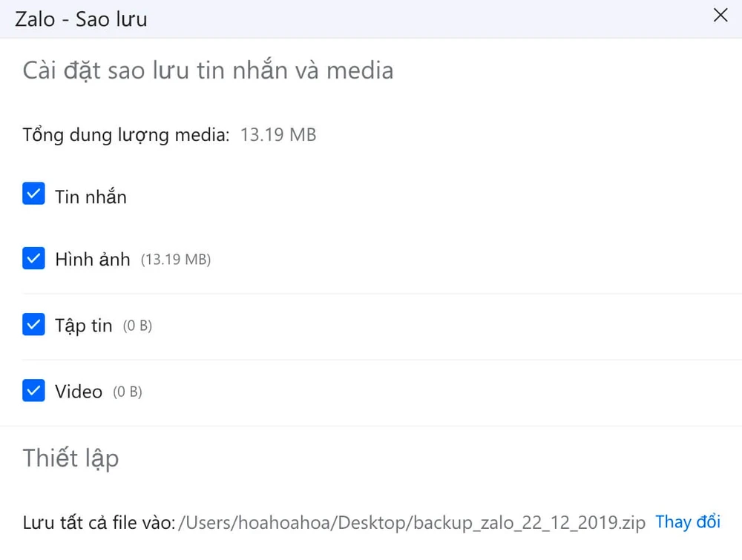The width and height of the screenshot is (742, 560).
Task: Click the Tập tin size label (0 B)
Action: [x=139, y=325]
